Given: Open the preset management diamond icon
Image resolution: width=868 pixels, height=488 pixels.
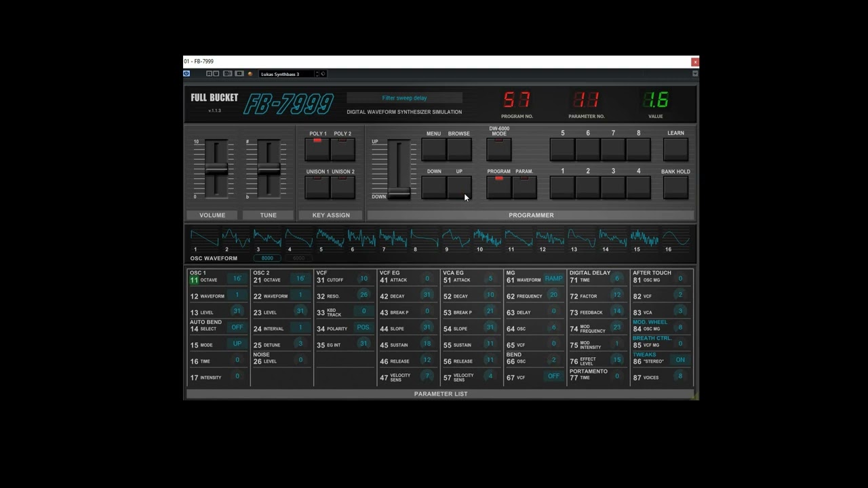Looking at the screenshot, I should coord(323,73).
